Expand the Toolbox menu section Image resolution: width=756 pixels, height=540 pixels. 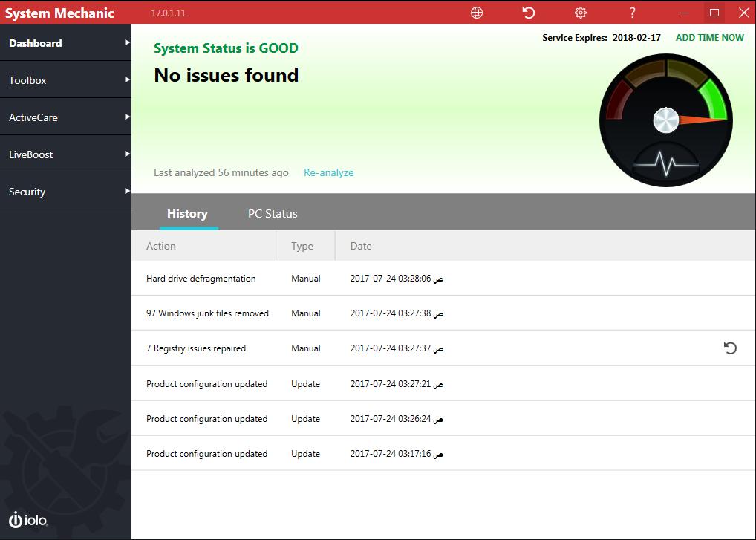(x=65, y=80)
